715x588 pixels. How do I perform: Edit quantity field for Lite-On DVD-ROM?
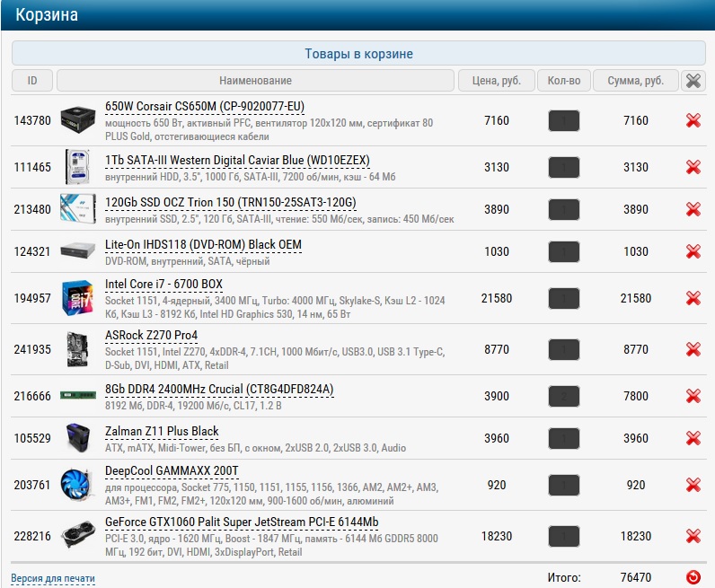pos(563,251)
